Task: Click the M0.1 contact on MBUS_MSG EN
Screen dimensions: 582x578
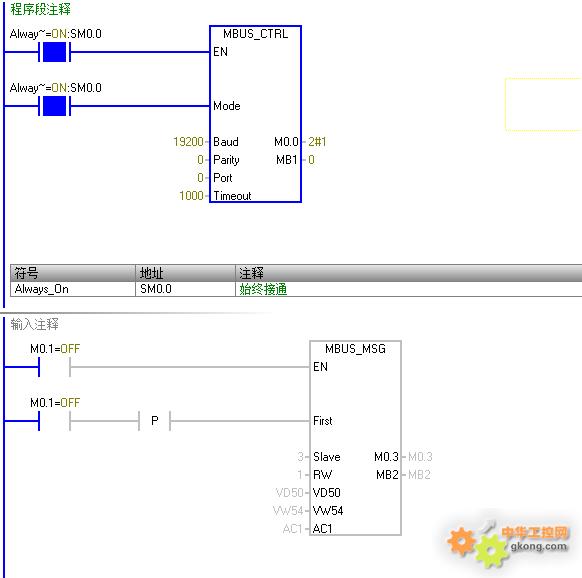Action: coord(54,367)
